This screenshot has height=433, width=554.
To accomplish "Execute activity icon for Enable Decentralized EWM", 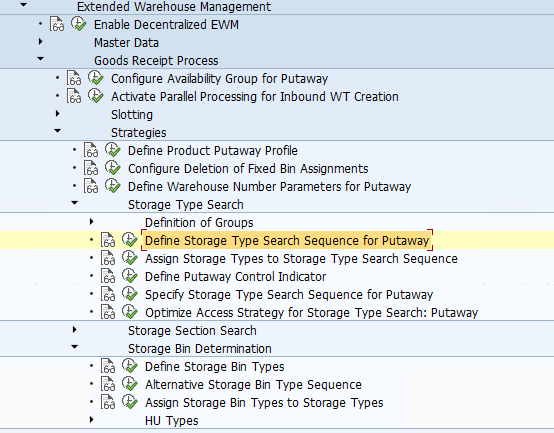I will coord(78,24).
